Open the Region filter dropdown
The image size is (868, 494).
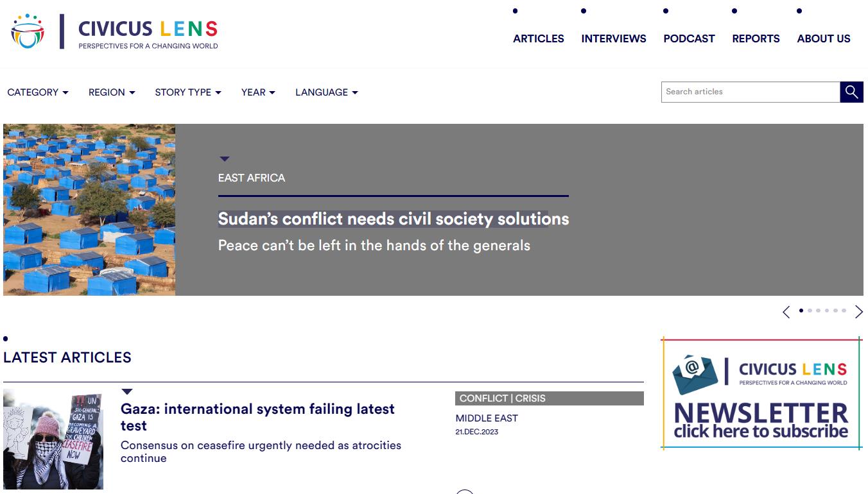point(112,92)
